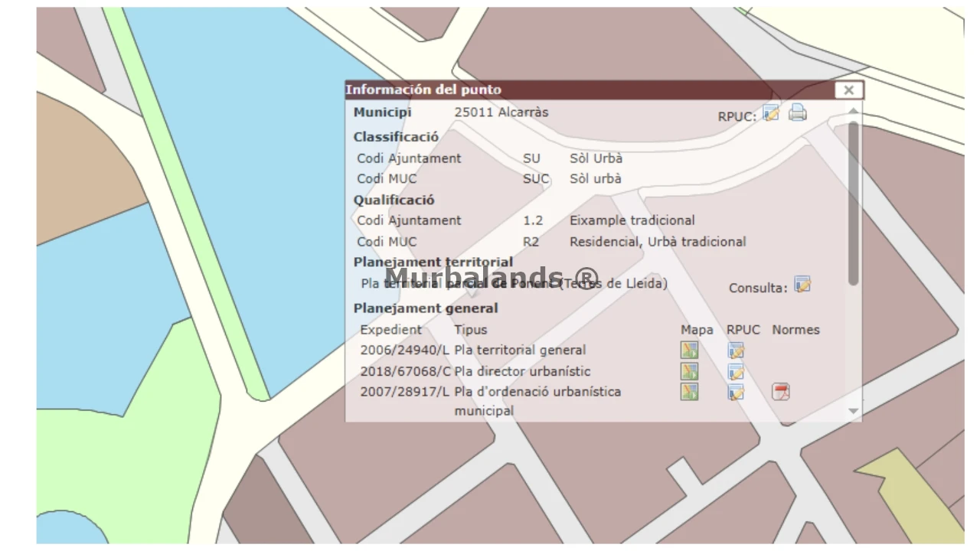Click the Pla director urbanístic entry

(x=522, y=372)
